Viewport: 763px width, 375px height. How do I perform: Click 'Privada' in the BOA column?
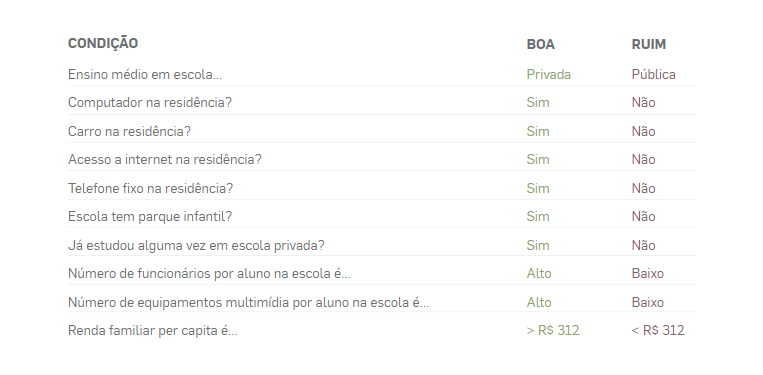tap(548, 74)
